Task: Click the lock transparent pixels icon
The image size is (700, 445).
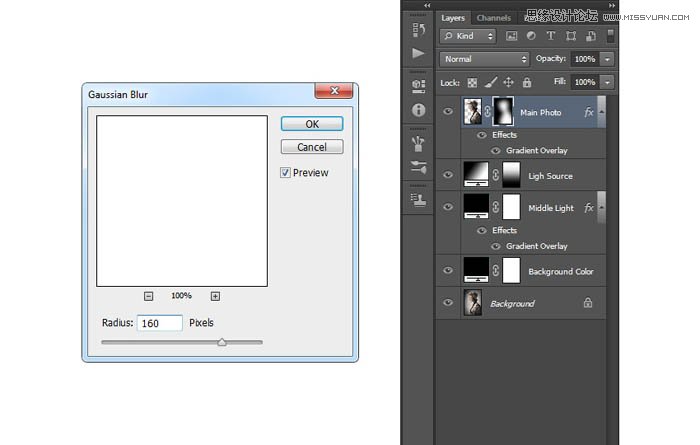Action: tap(473, 82)
